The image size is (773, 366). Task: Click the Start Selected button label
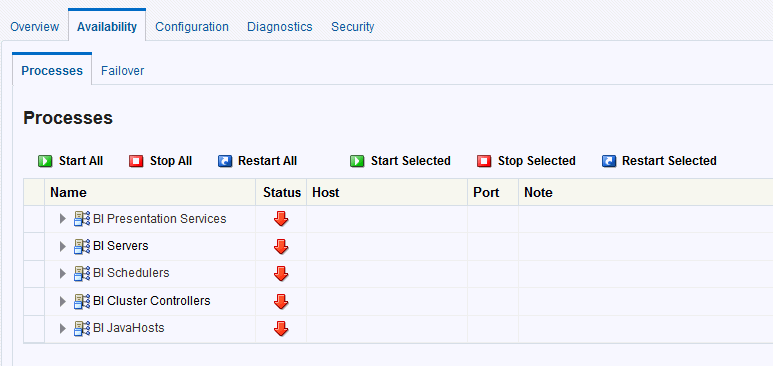[x=411, y=161]
